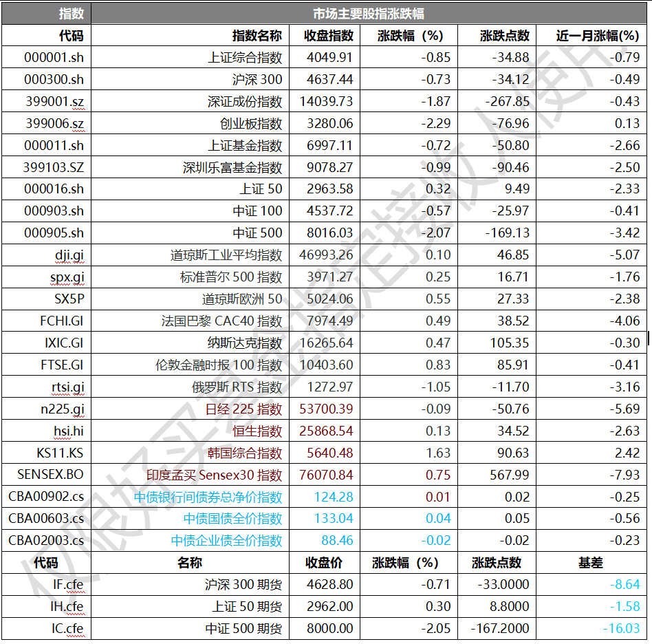This screenshot has height=644, width=652.
Task: Select the 指数名称 column header
Action: [x=257, y=36]
